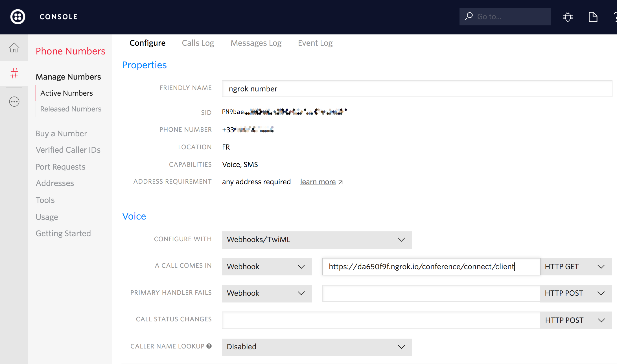
Task: Click the Twilio logo icon
Action: 18,17
